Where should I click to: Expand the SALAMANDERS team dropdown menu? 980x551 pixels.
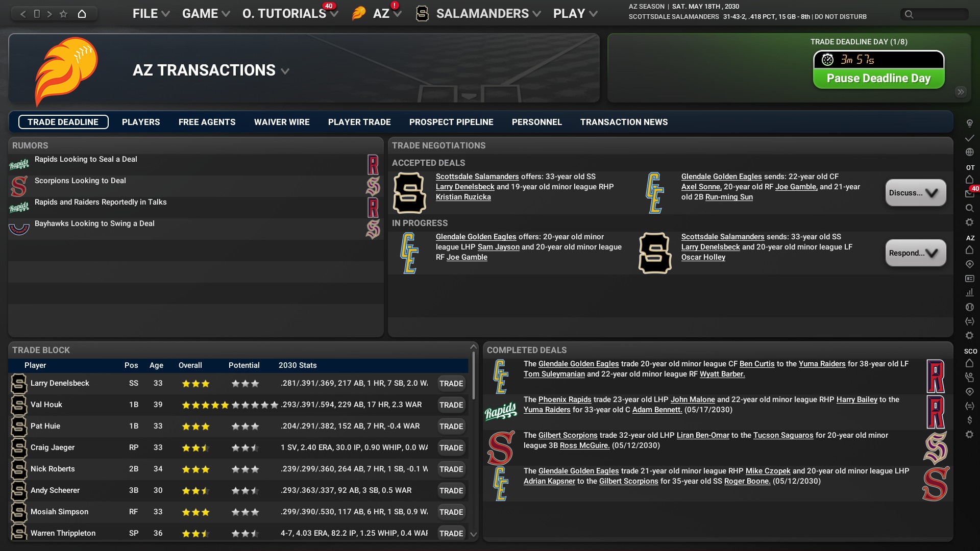536,13
